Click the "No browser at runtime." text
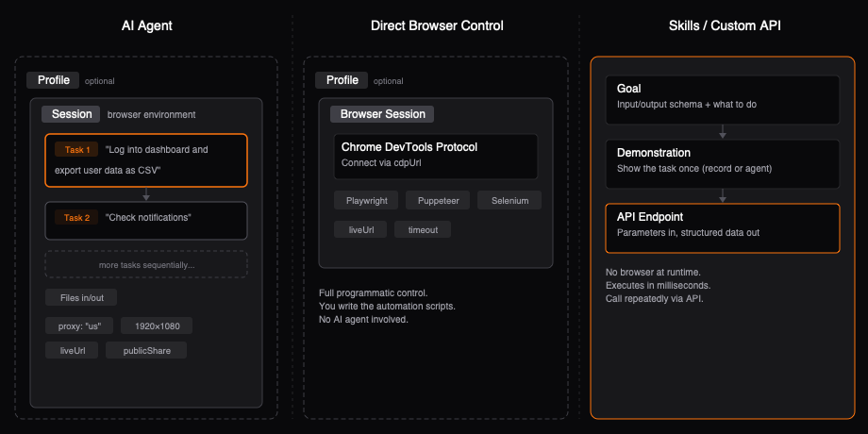Image resolution: width=868 pixels, height=434 pixels. (653, 273)
